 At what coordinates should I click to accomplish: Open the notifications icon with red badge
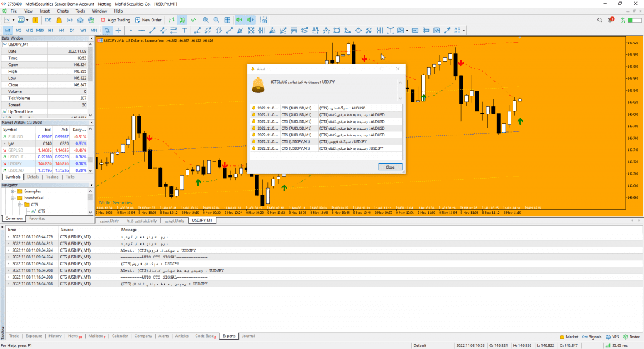[611, 19]
